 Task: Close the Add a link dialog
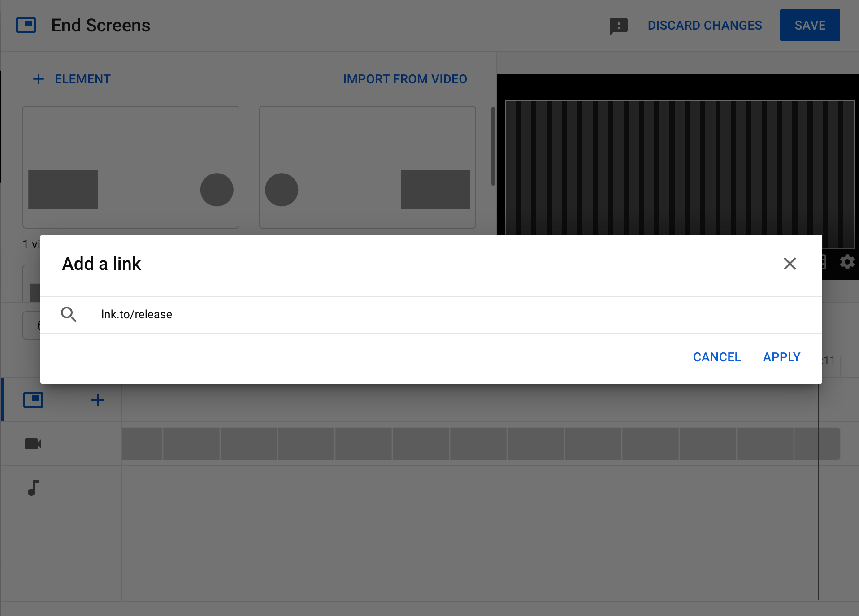click(x=790, y=264)
